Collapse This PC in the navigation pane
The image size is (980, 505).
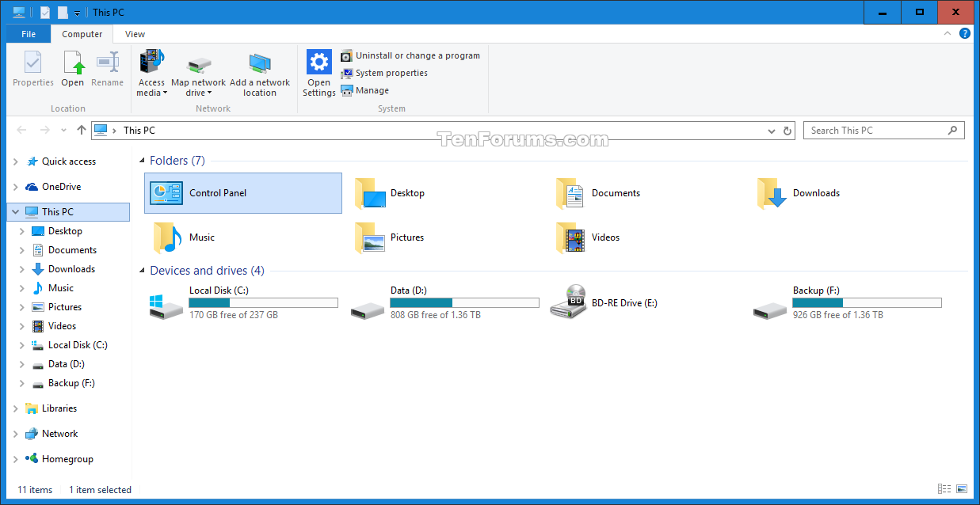tap(14, 211)
